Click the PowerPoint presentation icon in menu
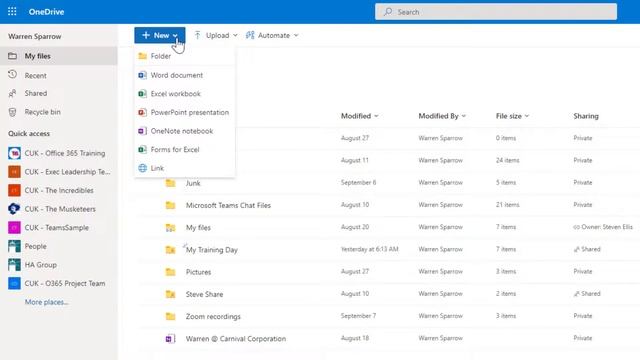 point(142,112)
